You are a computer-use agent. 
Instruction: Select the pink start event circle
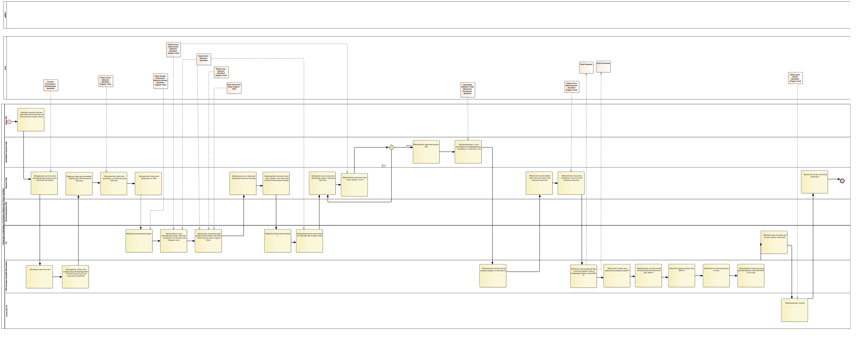[9, 122]
